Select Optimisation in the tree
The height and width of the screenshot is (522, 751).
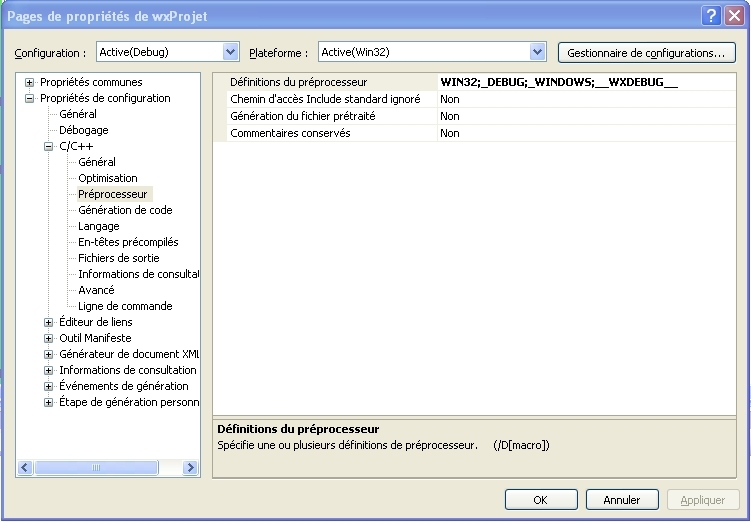(108, 178)
